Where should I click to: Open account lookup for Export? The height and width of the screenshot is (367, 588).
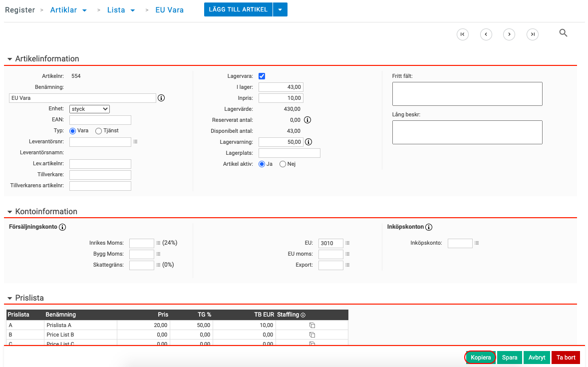347,265
